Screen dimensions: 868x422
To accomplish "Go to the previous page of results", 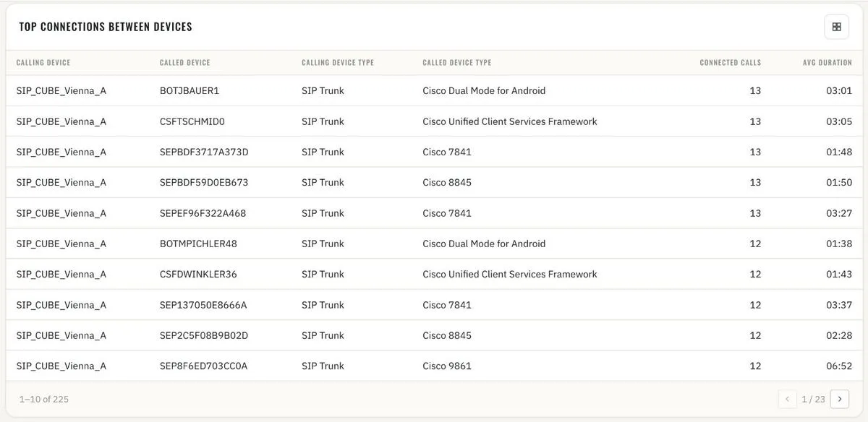I will tap(788, 399).
